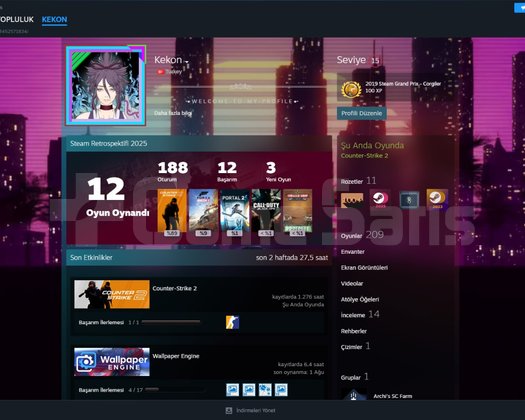Screen dimensions: 525x420
Task: Open the KEKON tab in the top navigation
Action: click(55, 19)
